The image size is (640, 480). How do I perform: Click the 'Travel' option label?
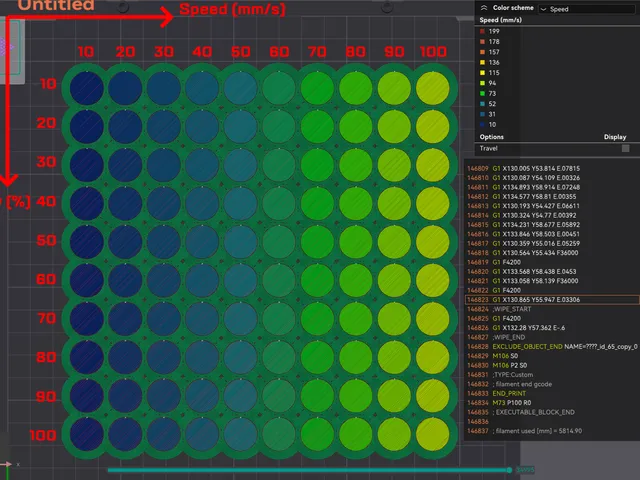(489, 148)
